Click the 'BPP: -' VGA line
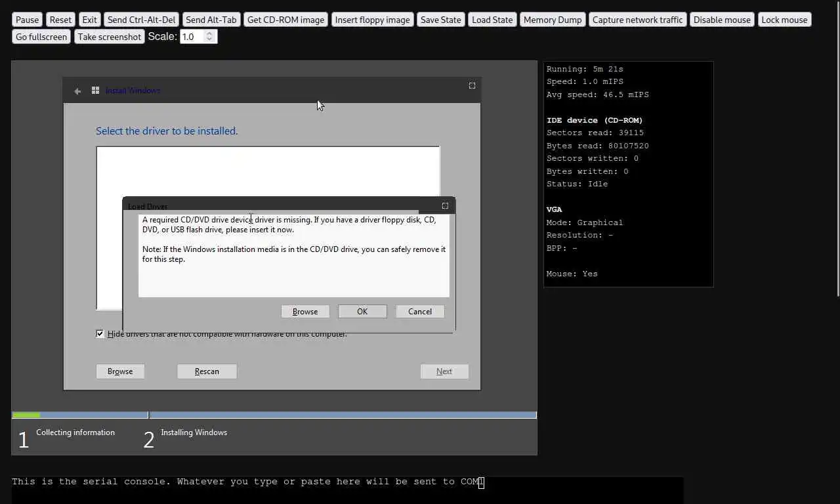The image size is (840, 504). click(562, 248)
